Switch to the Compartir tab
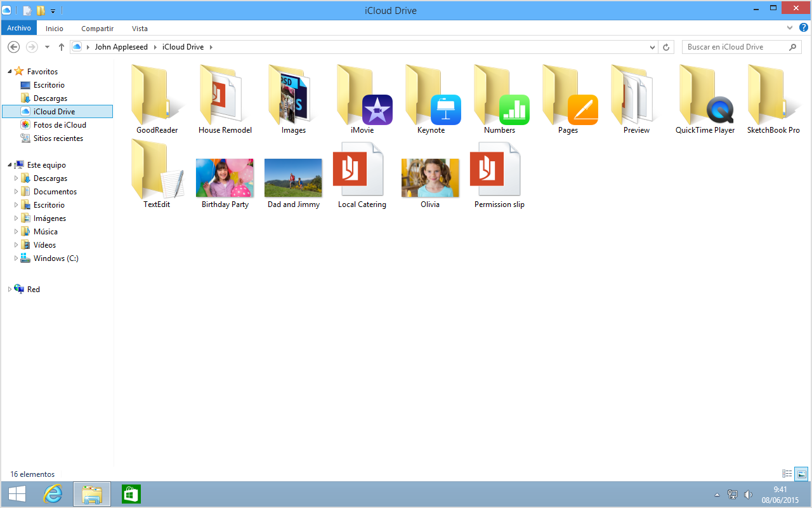The image size is (812, 508). [x=98, y=28]
